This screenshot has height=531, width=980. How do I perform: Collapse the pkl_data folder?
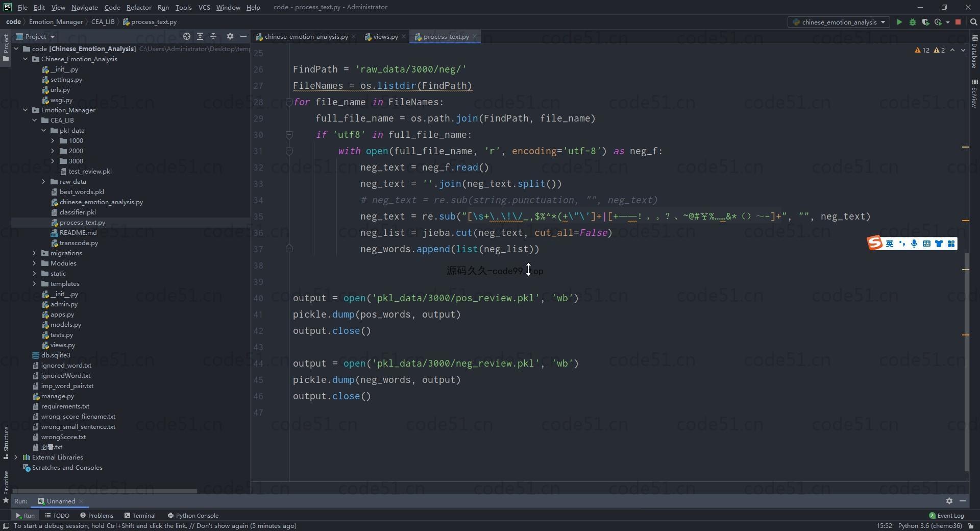[x=43, y=131]
